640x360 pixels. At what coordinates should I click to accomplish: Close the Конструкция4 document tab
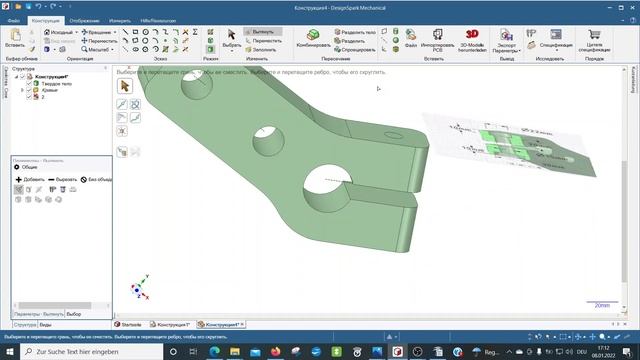point(242,324)
